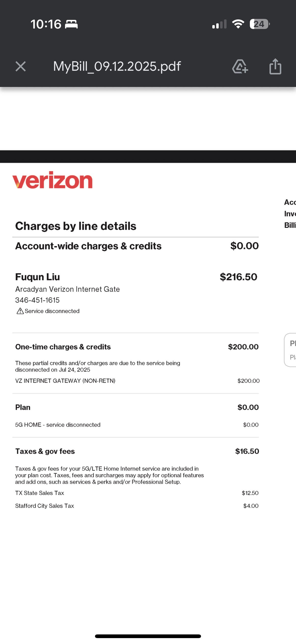Tap the service disconnected warning triangle
Viewport: 296px width, 644px height.
point(20,311)
